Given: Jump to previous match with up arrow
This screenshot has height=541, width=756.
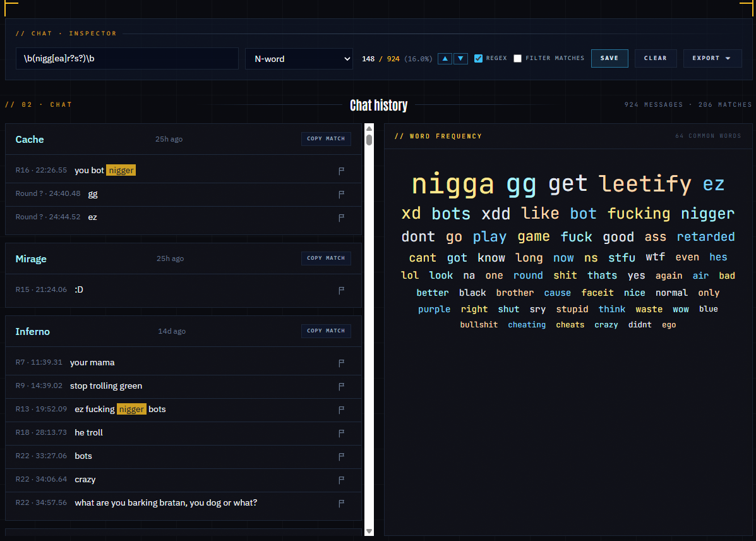Looking at the screenshot, I should (445, 58).
